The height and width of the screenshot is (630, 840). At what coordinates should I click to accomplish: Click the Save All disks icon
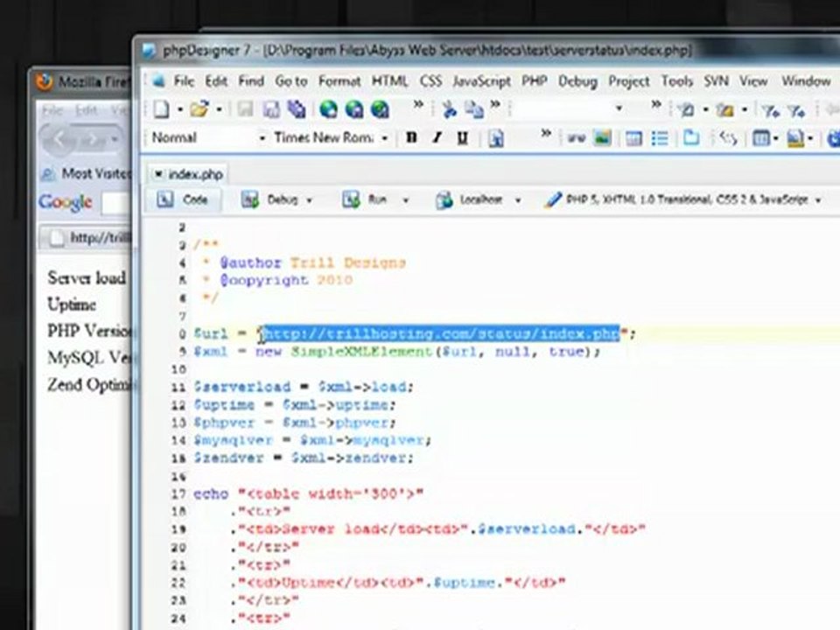point(296,109)
